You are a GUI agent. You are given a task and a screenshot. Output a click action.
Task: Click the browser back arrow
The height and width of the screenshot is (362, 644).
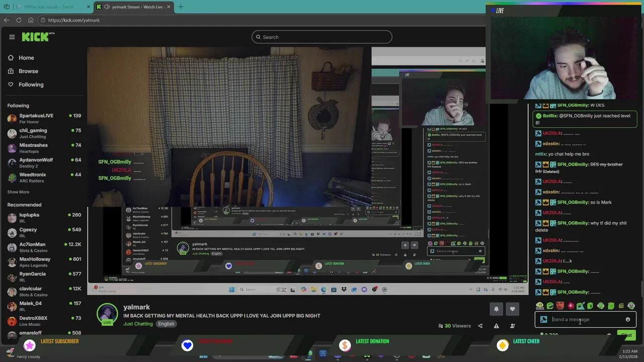7,20
